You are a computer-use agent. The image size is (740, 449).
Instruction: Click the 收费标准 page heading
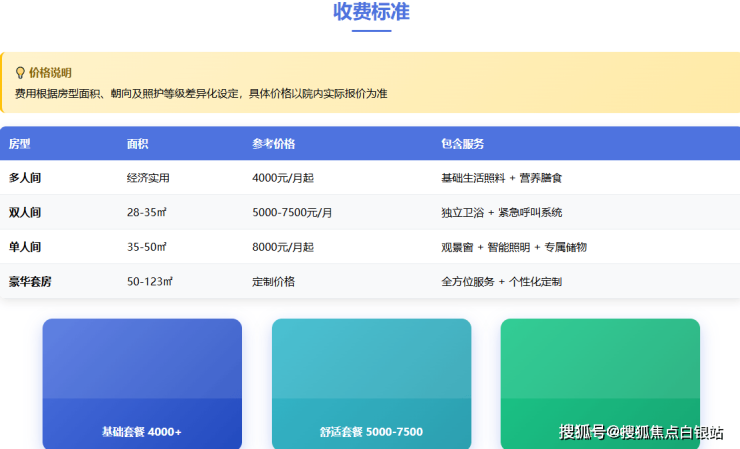[371, 13]
